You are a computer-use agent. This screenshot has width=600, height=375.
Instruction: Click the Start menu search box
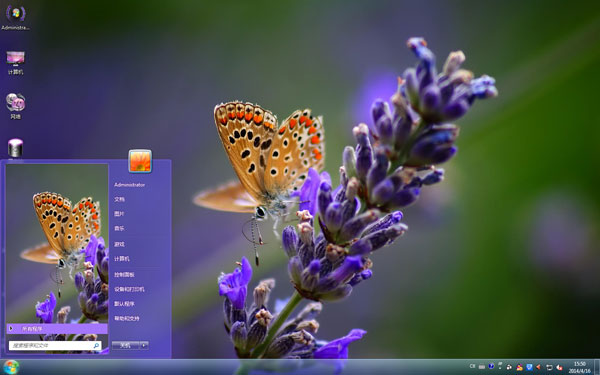click(55, 346)
